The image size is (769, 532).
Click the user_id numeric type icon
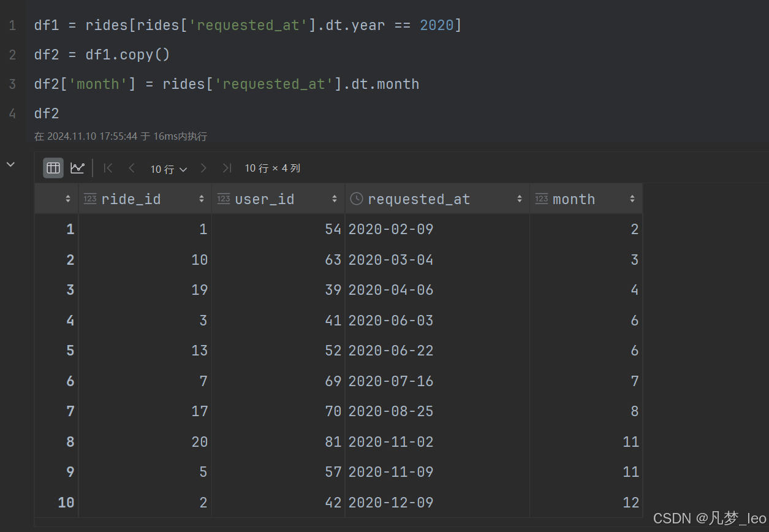tap(224, 199)
